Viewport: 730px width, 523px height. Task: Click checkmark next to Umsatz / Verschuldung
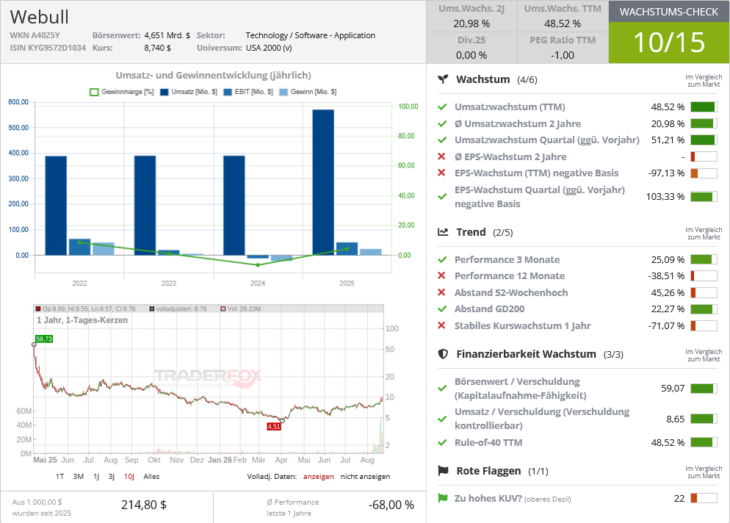442,419
